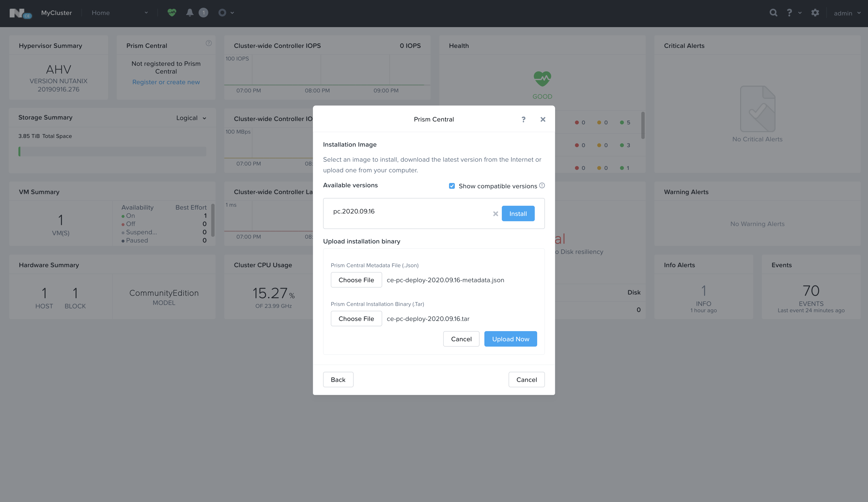
Task: Clear the pc.2020.09.16 version entry with the X
Action: pyautogui.click(x=495, y=214)
